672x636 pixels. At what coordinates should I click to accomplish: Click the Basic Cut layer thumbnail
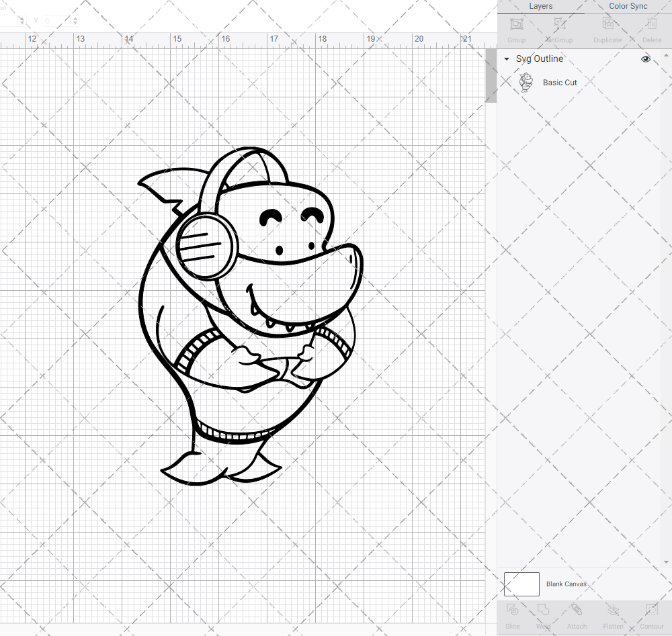526,82
